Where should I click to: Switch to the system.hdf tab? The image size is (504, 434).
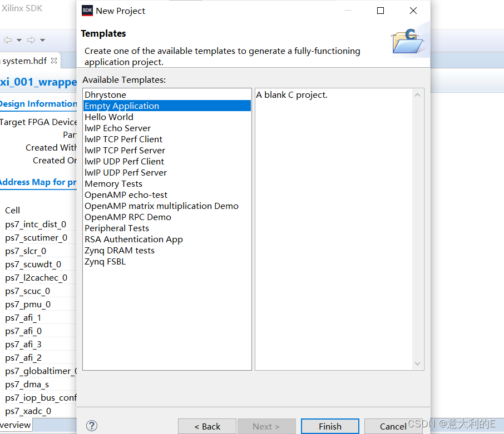coord(24,61)
